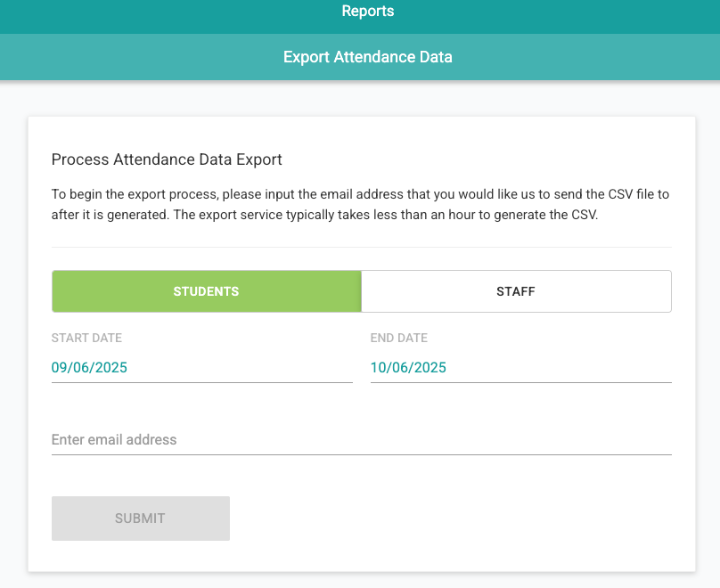Click the description line mentioning the CSV file
The height and width of the screenshot is (588, 720).
tap(360, 193)
